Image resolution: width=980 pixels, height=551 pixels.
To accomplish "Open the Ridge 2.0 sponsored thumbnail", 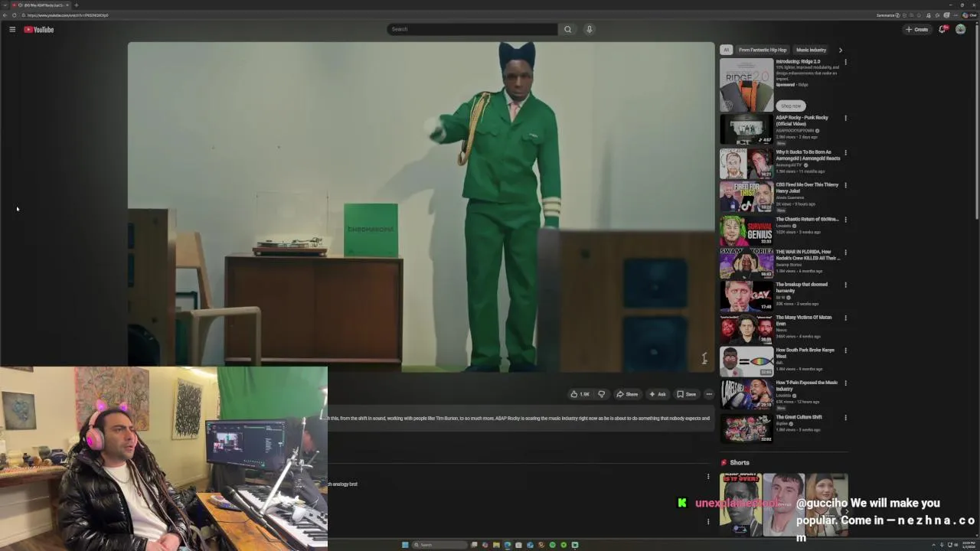I will tap(746, 84).
